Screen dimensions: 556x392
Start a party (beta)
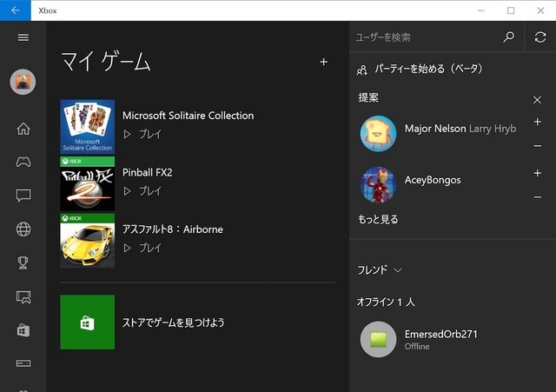pos(420,69)
